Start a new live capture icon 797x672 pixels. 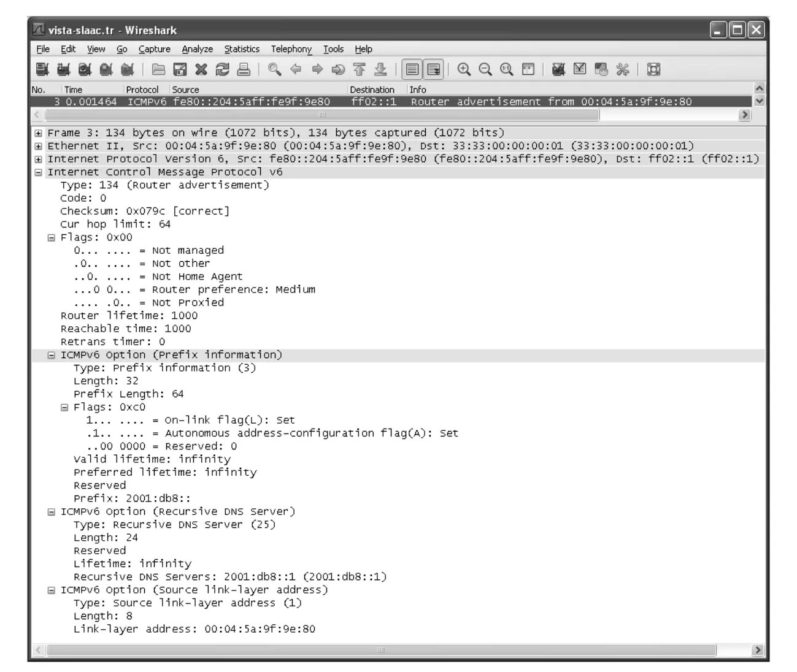tap(85, 70)
